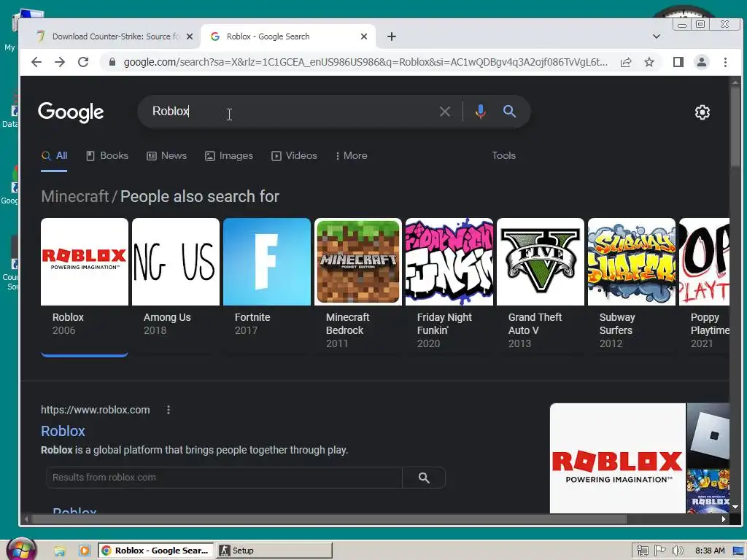Open volume control in system tray

tap(677, 551)
